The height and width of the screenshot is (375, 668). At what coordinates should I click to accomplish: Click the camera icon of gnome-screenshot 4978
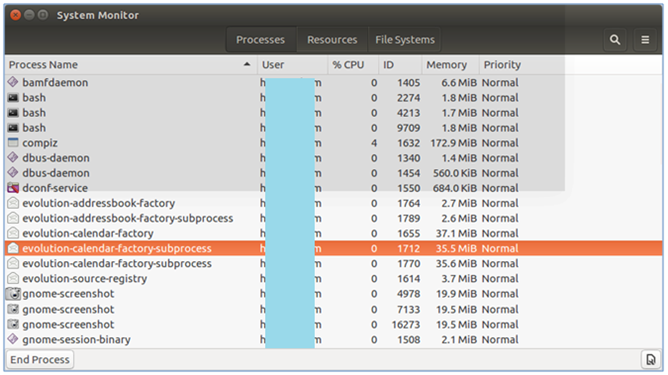pos(13,294)
